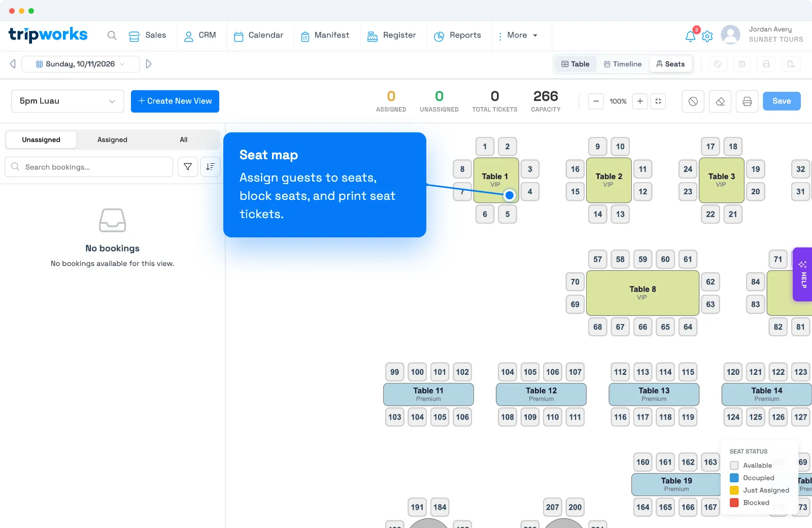The width and height of the screenshot is (812, 528).
Task: Print seat tickets with printer icon
Action: (747, 101)
